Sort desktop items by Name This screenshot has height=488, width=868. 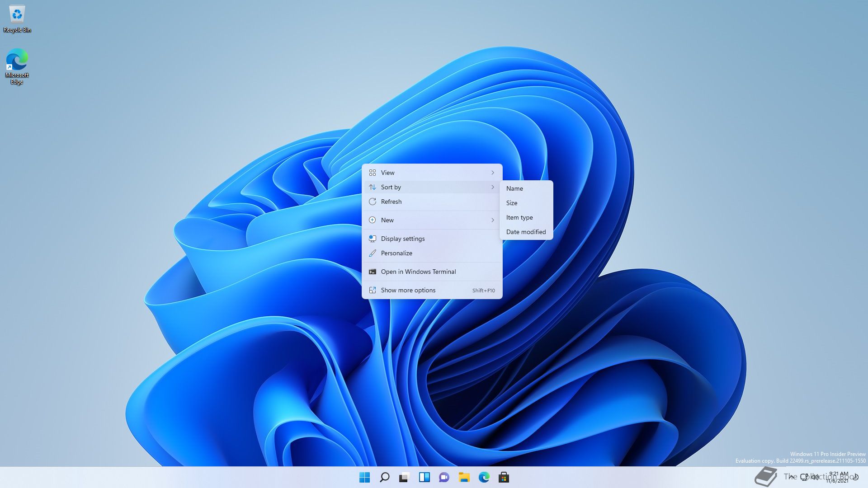click(x=514, y=188)
